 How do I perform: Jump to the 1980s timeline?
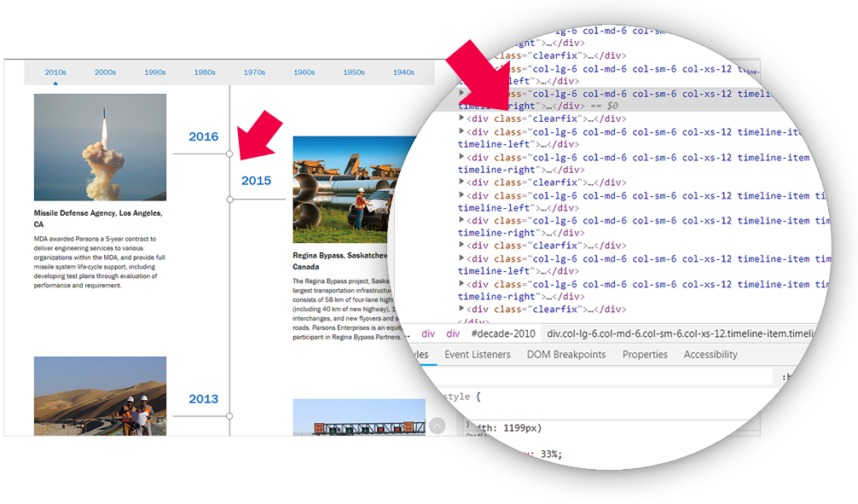205,72
